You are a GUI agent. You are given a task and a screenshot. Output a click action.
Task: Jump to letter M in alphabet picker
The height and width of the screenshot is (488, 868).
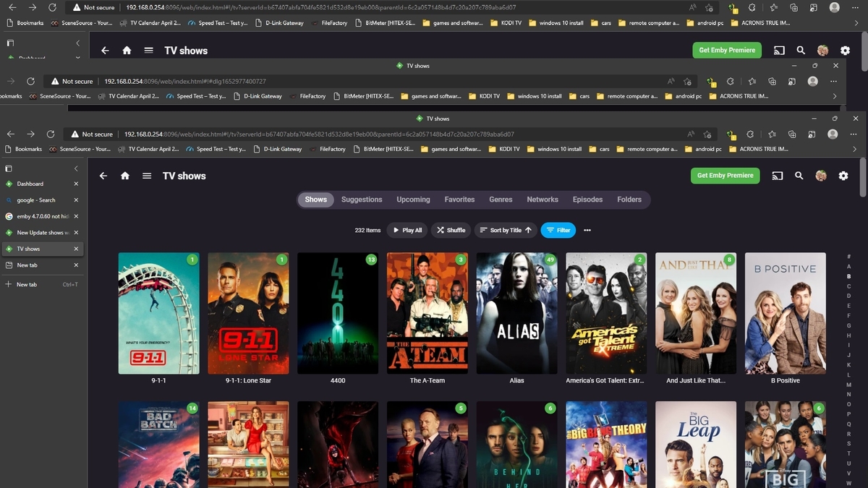click(848, 385)
